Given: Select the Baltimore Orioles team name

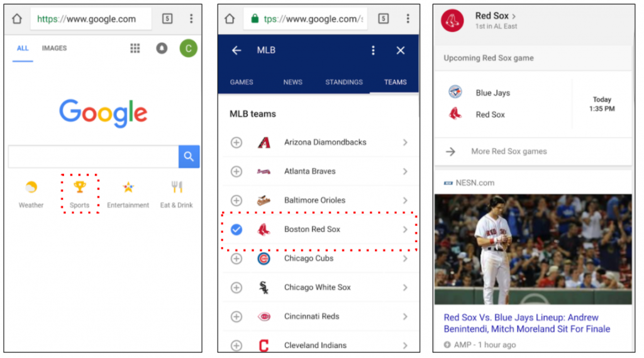Looking at the screenshot, I should pos(314,200).
